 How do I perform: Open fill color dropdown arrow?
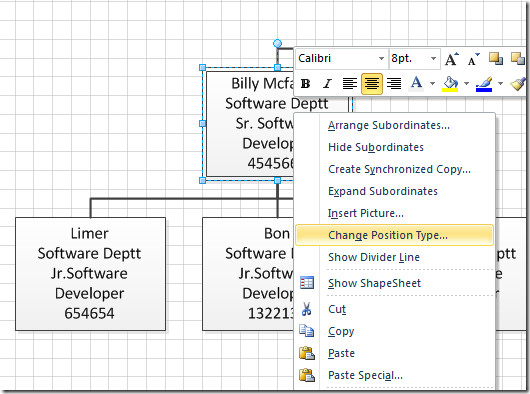(466, 83)
